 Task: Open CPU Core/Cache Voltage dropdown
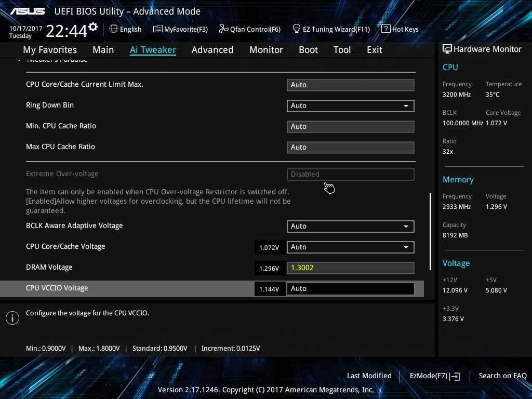point(351,247)
